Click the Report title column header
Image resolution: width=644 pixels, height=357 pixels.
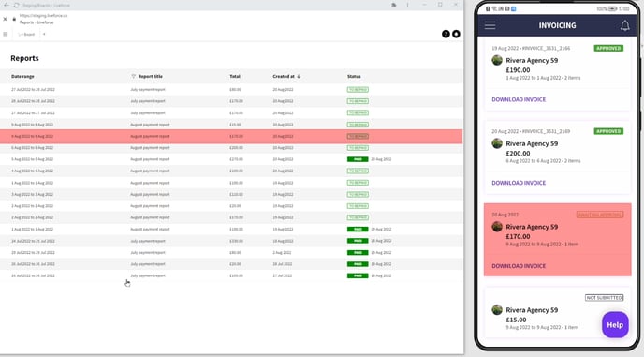[151, 76]
